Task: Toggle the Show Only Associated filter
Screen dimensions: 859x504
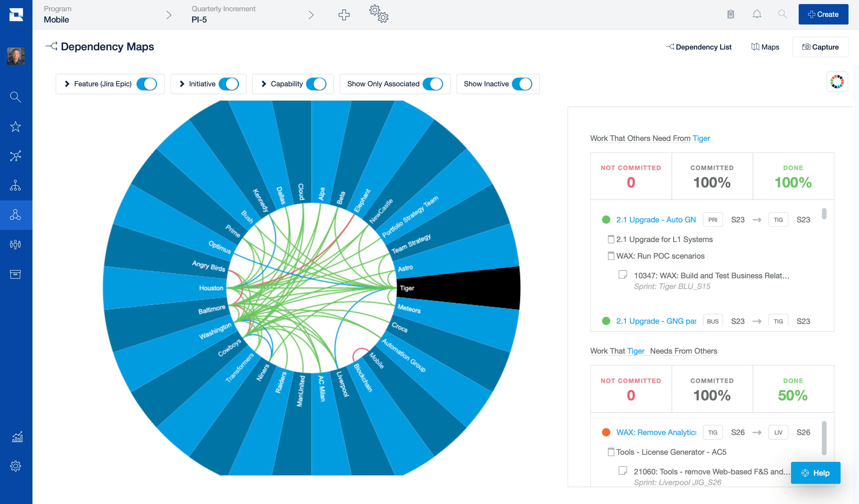Action: click(x=434, y=84)
